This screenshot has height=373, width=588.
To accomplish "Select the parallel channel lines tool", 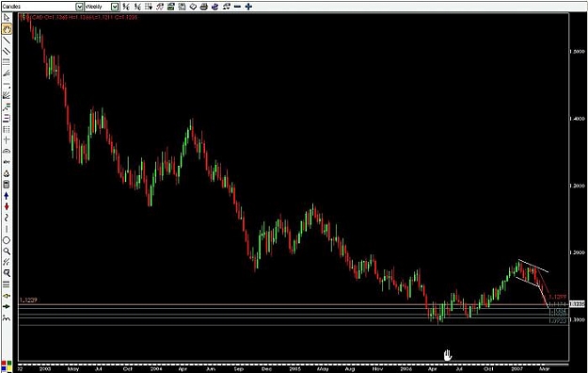I will pos(7,51).
